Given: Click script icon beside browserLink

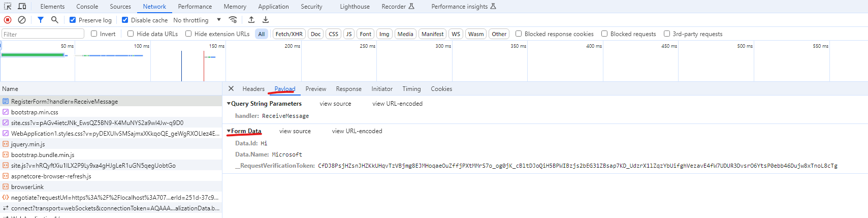Looking at the screenshot, I should click(x=6, y=186).
